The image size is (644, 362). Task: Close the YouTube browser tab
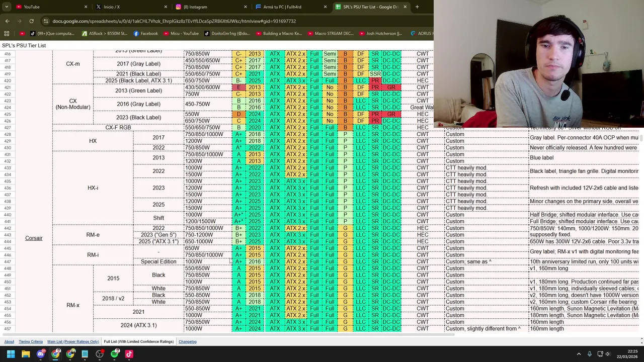click(x=86, y=7)
